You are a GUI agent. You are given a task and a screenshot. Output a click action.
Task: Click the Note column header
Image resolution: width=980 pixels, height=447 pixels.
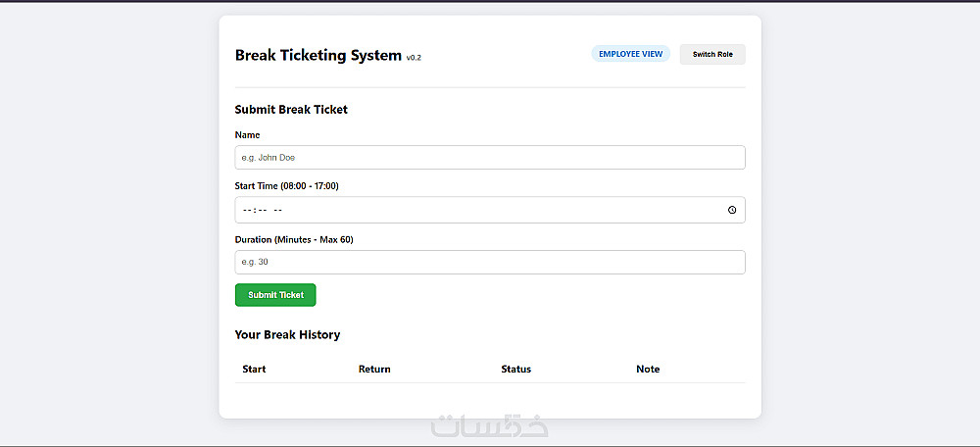[x=648, y=370]
